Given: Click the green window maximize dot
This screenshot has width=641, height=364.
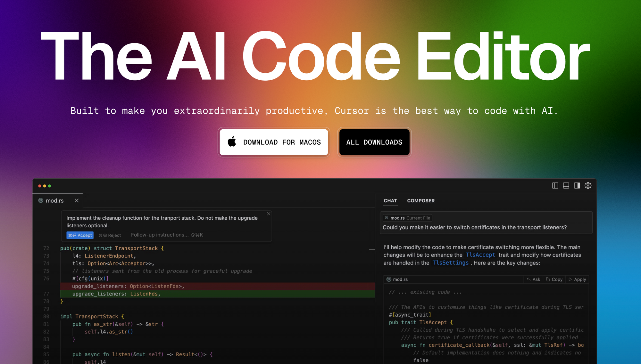Looking at the screenshot, I should point(49,186).
